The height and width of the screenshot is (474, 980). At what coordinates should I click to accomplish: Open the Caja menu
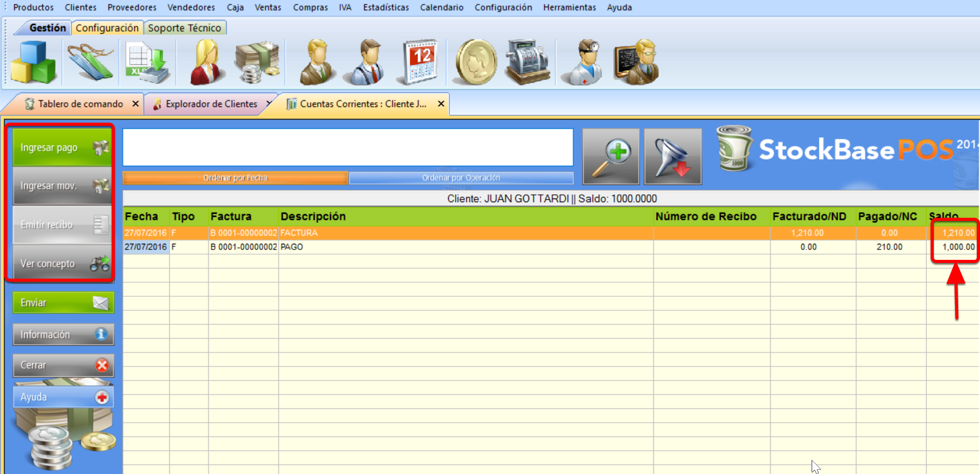pyautogui.click(x=235, y=7)
